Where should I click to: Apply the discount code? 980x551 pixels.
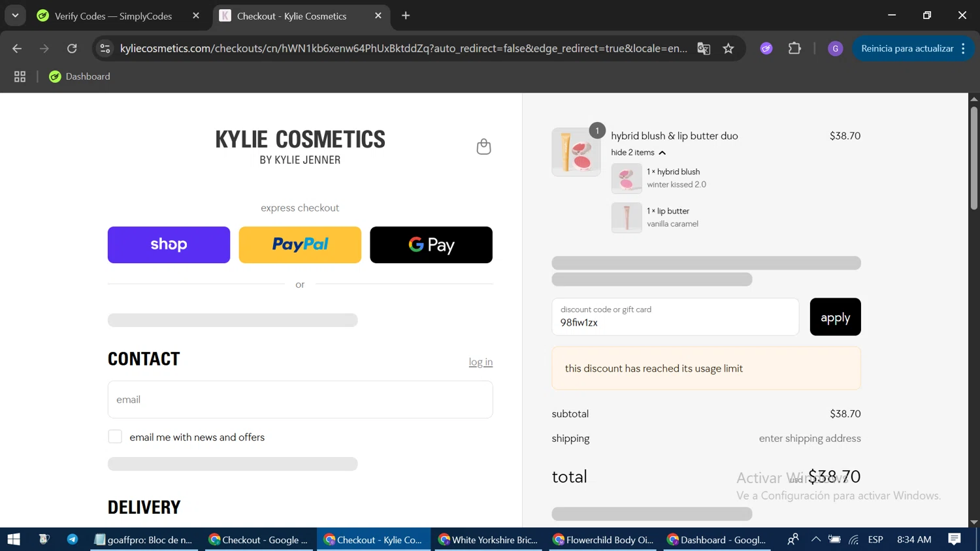[x=835, y=317]
